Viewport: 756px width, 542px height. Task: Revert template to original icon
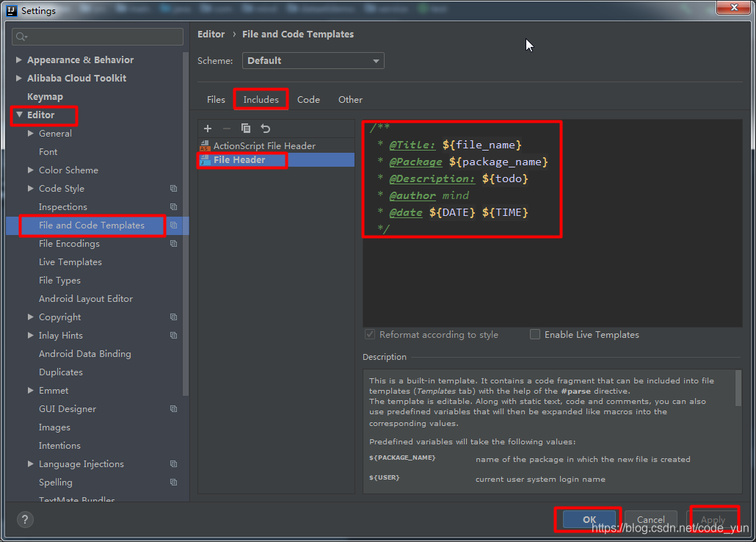pyautogui.click(x=265, y=129)
